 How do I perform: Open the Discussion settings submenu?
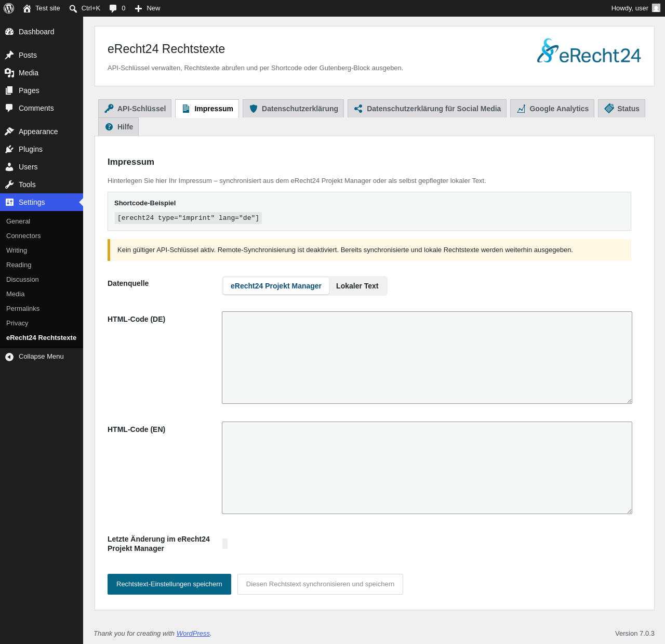(x=22, y=280)
